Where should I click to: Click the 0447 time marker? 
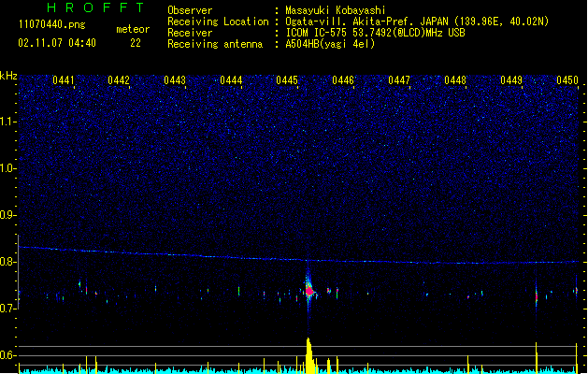click(x=399, y=80)
